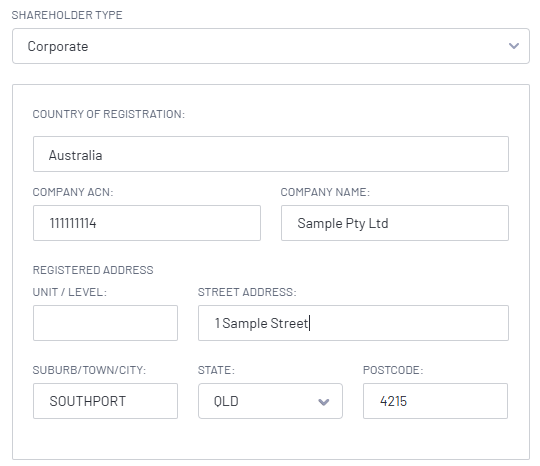The height and width of the screenshot is (466, 540).
Task: Click the COUNTRY OF REGISTRATION label
Action: pyautogui.click(x=109, y=114)
